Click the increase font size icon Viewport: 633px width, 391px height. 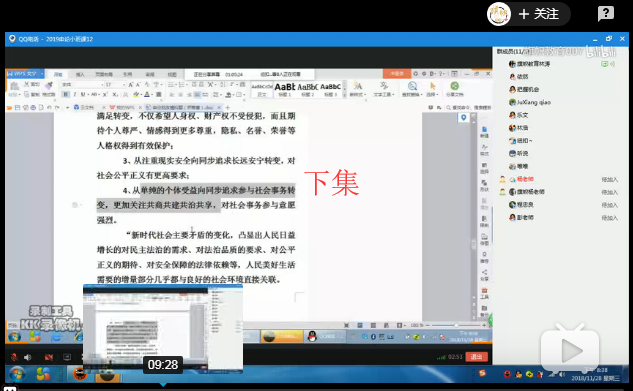(130, 85)
